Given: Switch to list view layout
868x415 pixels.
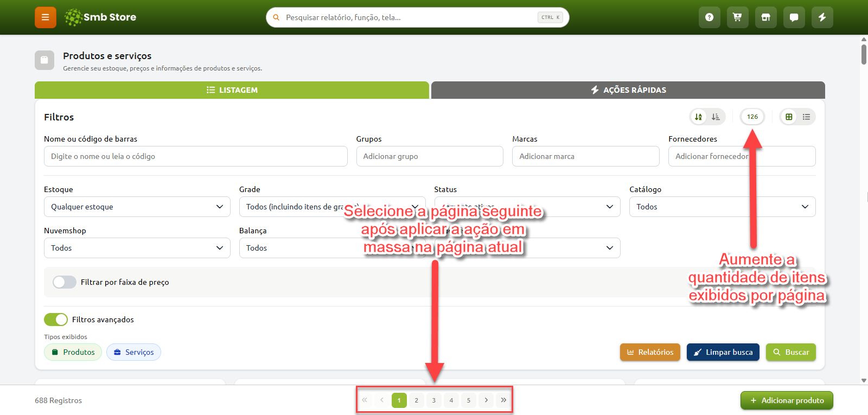Looking at the screenshot, I should point(807,117).
